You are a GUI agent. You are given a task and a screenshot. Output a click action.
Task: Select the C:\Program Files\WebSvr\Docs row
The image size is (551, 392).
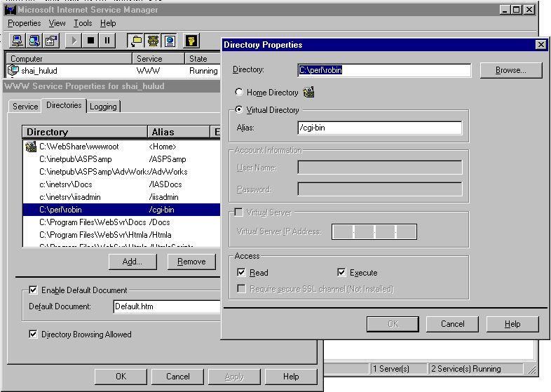(x=121, y=222)
